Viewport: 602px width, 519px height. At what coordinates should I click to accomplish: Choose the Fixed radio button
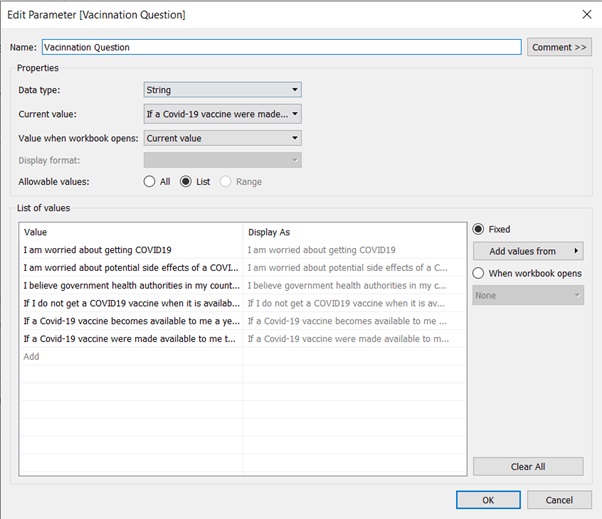pyautogui.click(x=478, y=229)
